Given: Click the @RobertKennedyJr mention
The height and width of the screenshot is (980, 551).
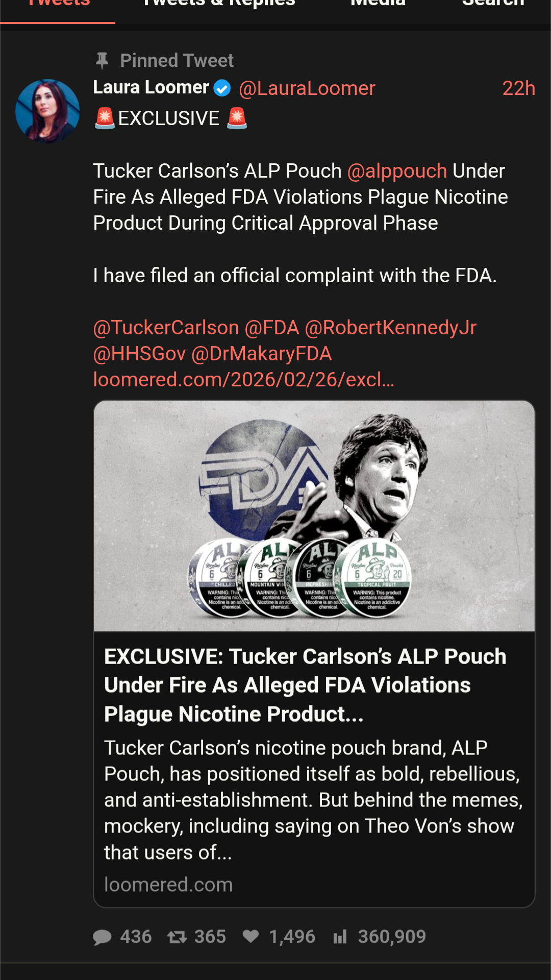Looking at the screenshot, I should (x=390, y=328).
